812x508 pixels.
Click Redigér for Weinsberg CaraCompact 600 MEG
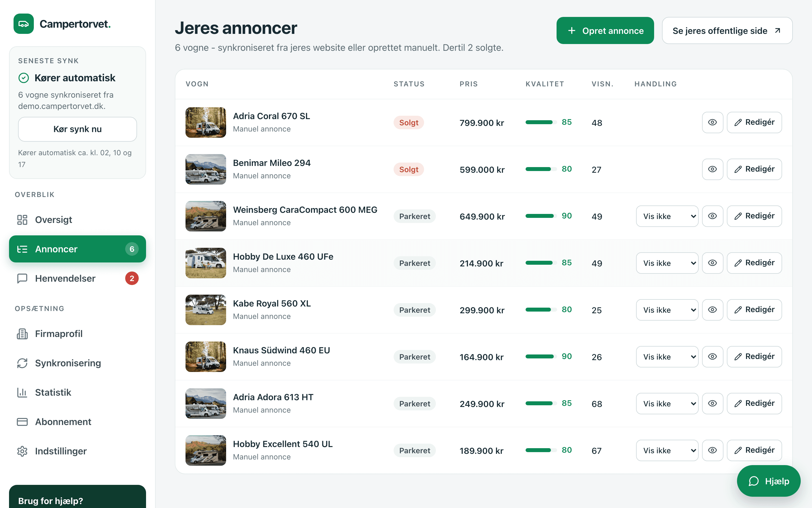[754, 216]
